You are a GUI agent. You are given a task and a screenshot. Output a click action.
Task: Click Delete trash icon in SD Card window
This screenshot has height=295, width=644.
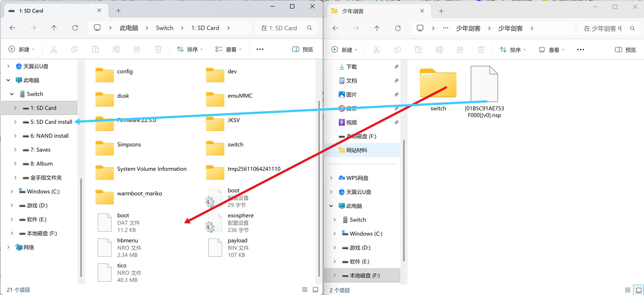158,49
